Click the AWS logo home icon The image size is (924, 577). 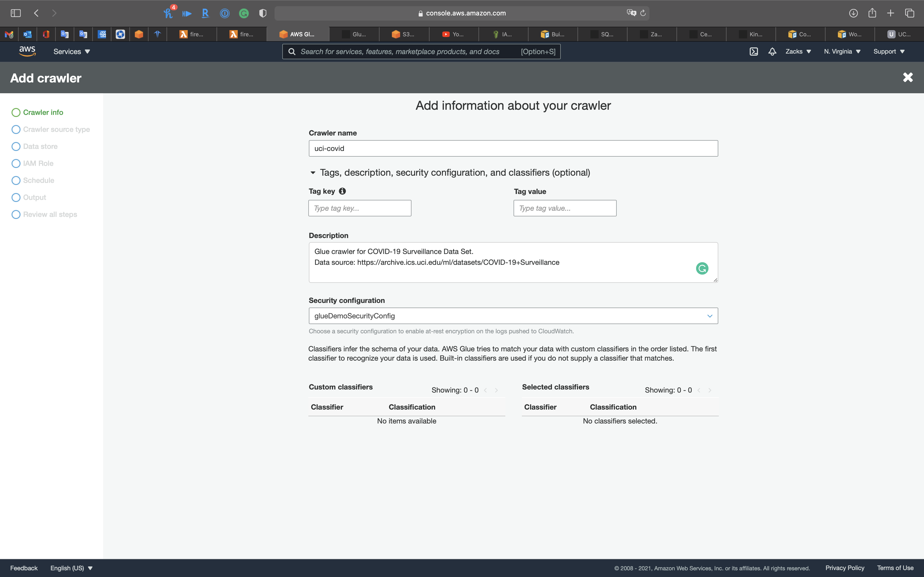(27, 51)
